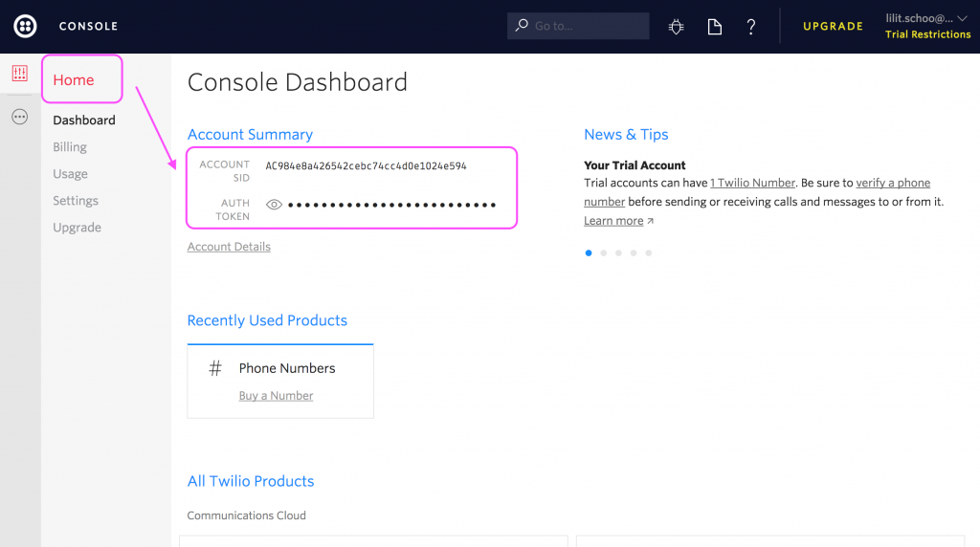Click the Buy a Number link
The height and width of the screenshot is (547, 980).
tap(277, 396)
